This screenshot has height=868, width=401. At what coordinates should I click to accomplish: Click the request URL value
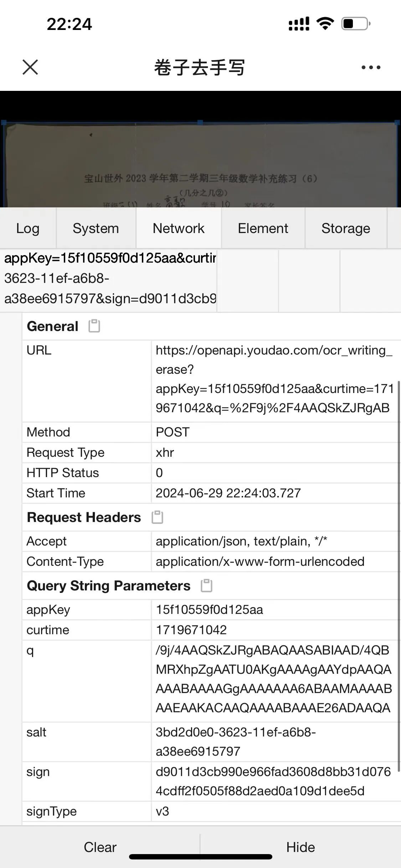pos(274,379)
